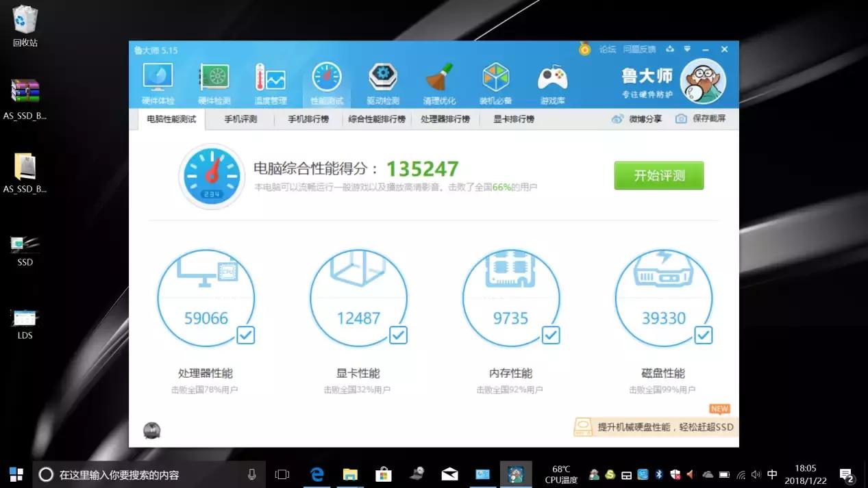Switch to the 综合性能排行榜 ranking tab
This screenshot has width=868, height=488.
click(376, 118)
